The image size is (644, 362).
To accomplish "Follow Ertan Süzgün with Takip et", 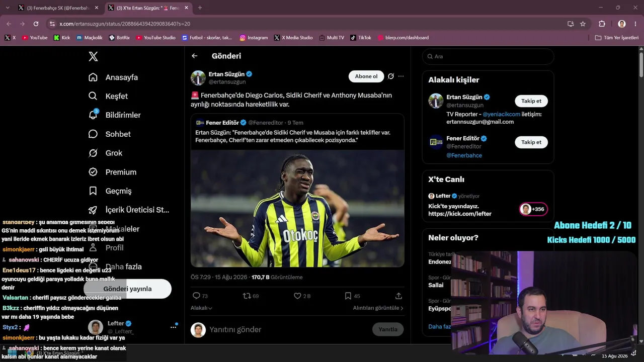I will [531, 101].
